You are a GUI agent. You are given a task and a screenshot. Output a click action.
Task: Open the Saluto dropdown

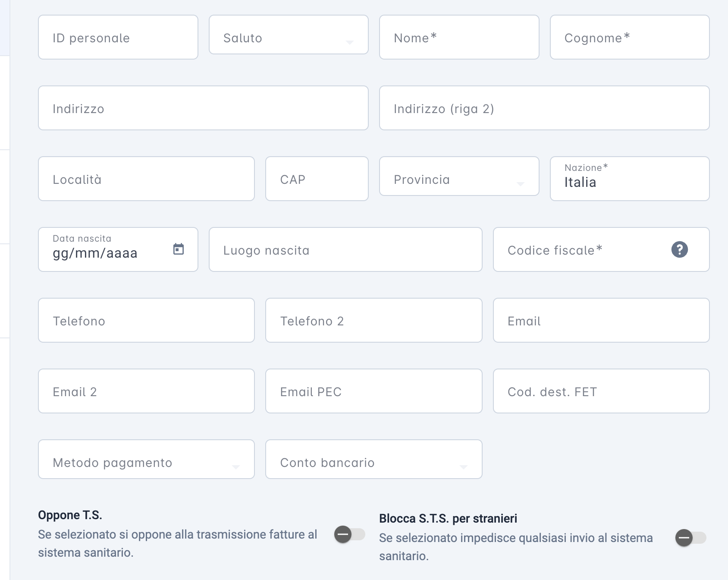tap(289, 35)
